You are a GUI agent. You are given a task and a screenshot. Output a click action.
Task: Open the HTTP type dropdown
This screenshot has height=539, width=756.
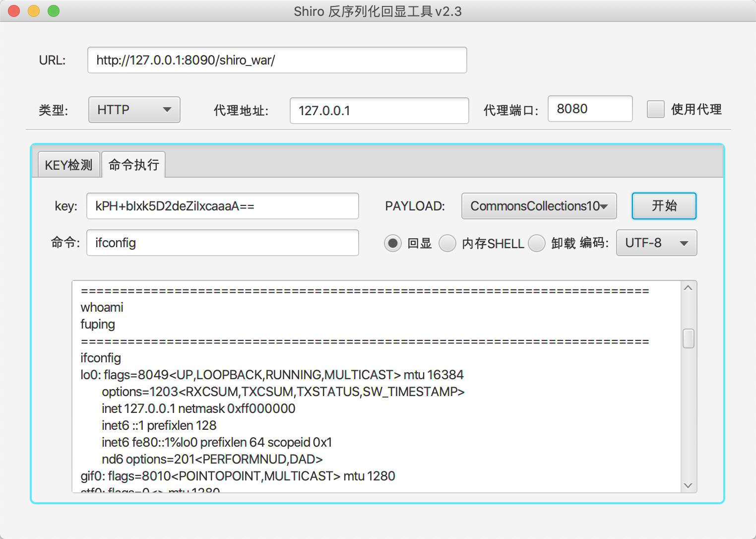pos(134,110)
